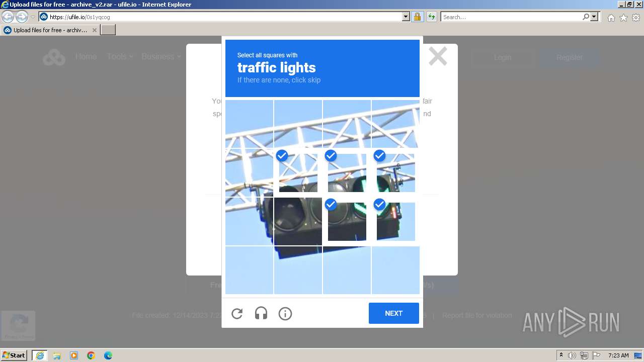The height and width of the screenshot is (362, 644).
Task: Open the media player taskbar icon
Action: point(74,355)
